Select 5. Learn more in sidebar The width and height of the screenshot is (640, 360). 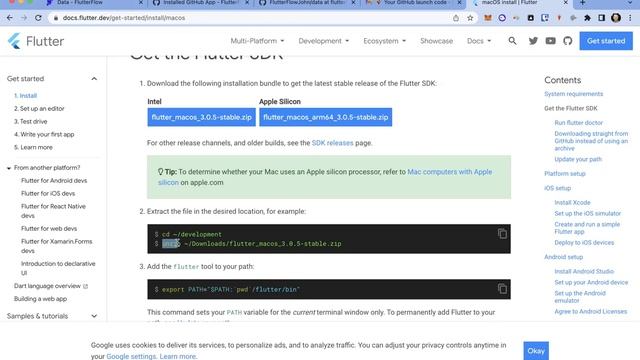coord(33,147)
